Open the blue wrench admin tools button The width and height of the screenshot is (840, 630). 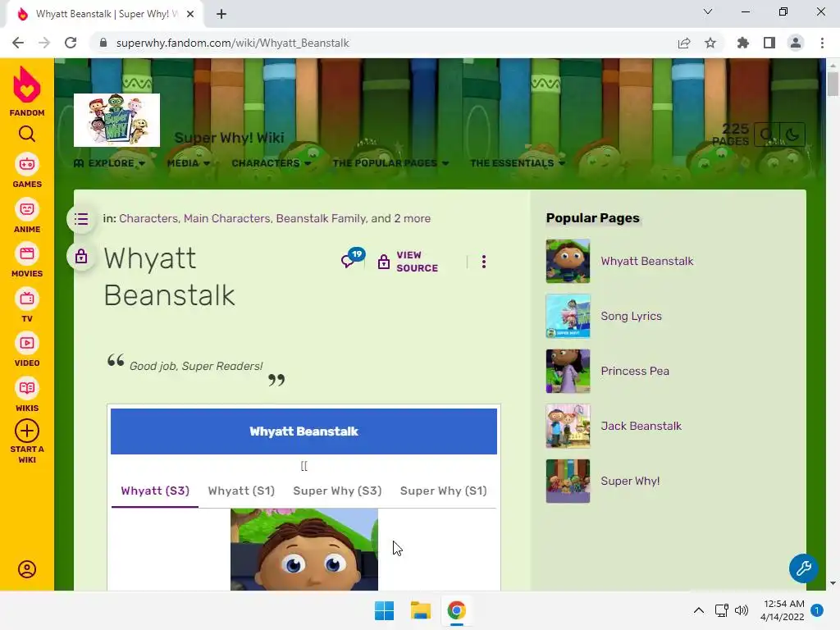pos(804,568)
